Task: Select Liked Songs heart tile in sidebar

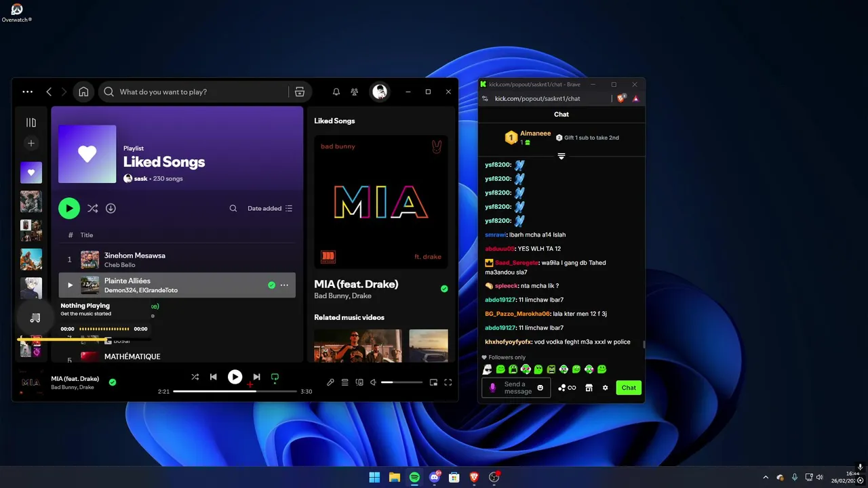Action: coord(31,173)
